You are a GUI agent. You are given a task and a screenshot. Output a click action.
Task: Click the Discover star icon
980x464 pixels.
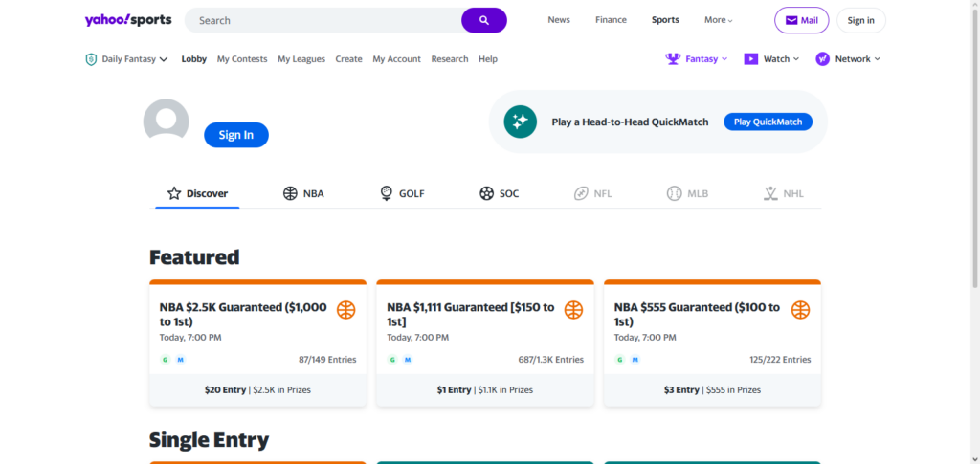tap(174, 193)
